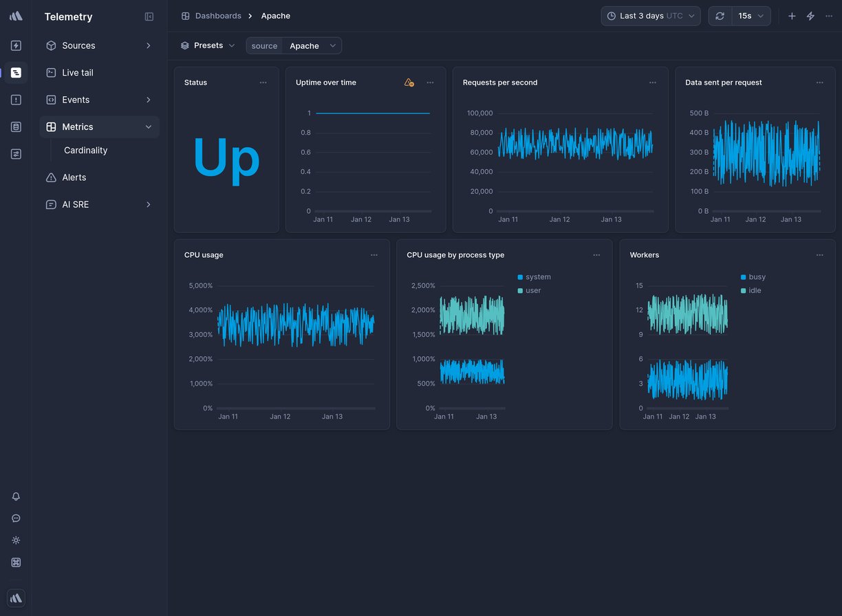This screenshot has width=842, height=616.
Task: Toggle the theme using the sun icon
Action: [16, 540]
